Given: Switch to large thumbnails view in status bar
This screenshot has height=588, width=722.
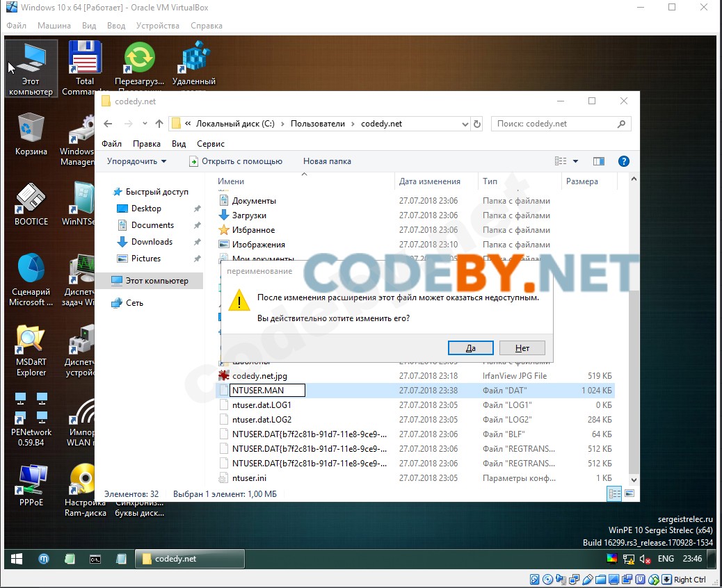Looking at the screenshot, I should 629,493.
